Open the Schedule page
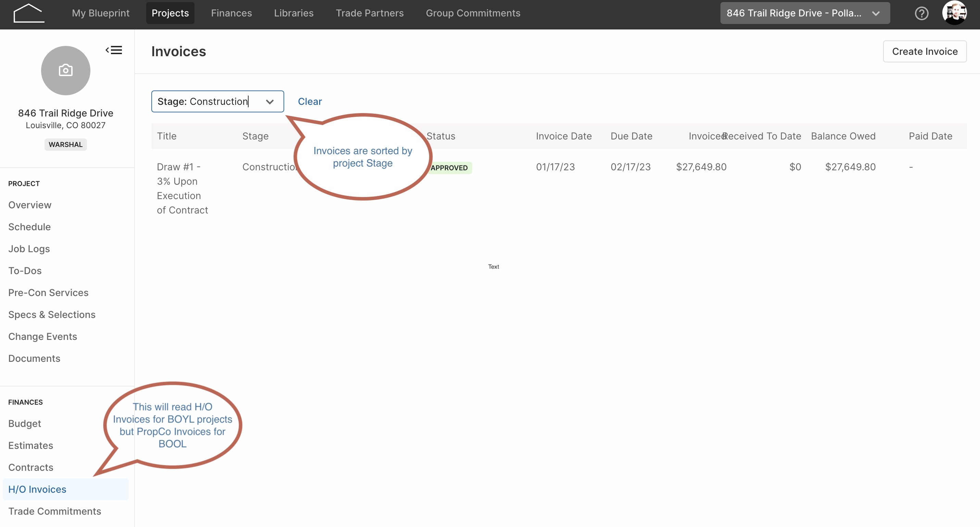The height and width of the screenshot is (527, 980). 29,227
